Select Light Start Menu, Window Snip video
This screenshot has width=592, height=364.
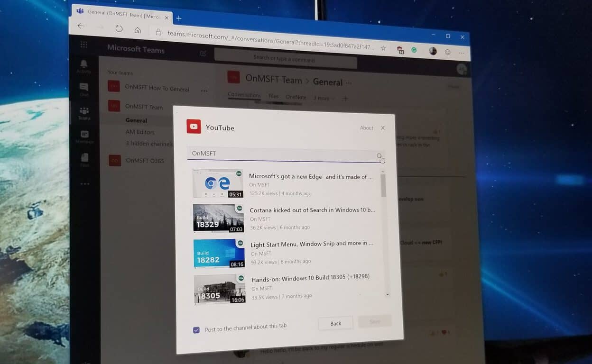coord(312,244)
